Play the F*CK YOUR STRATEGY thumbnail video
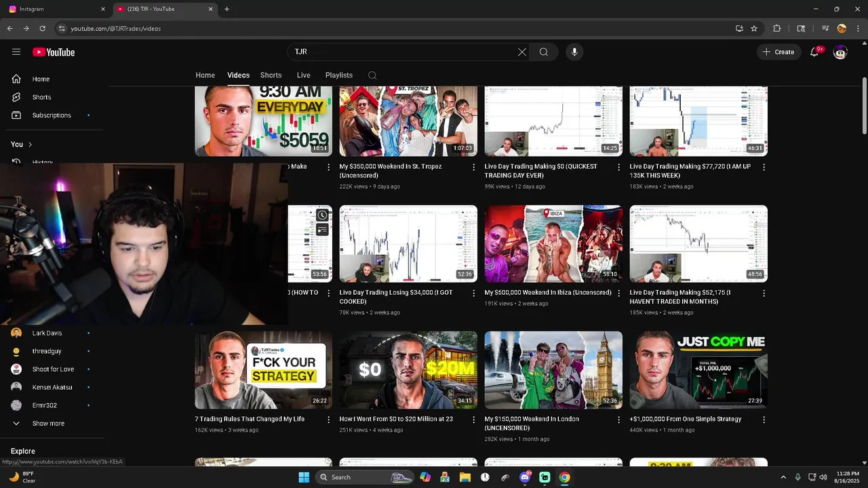 263,370
